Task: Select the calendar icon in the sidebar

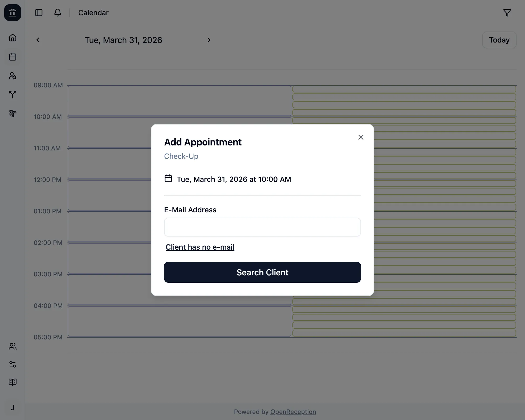Action: [x=12, y=57]
